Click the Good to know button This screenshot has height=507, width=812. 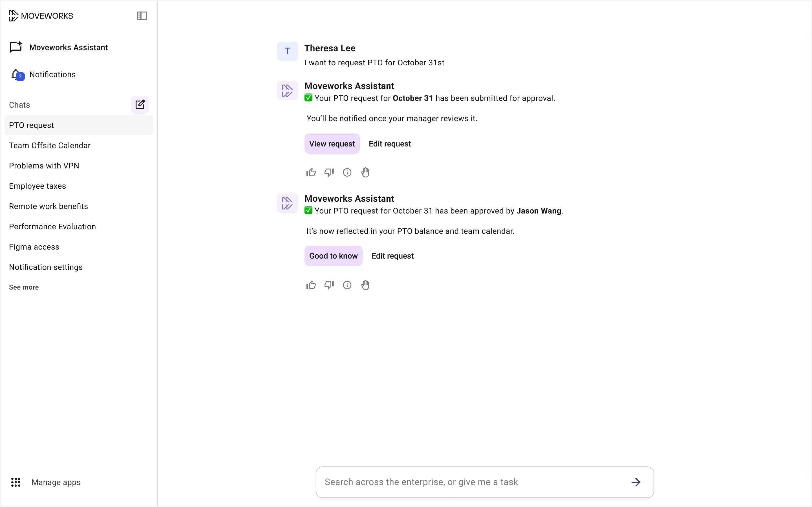[333, 256]
